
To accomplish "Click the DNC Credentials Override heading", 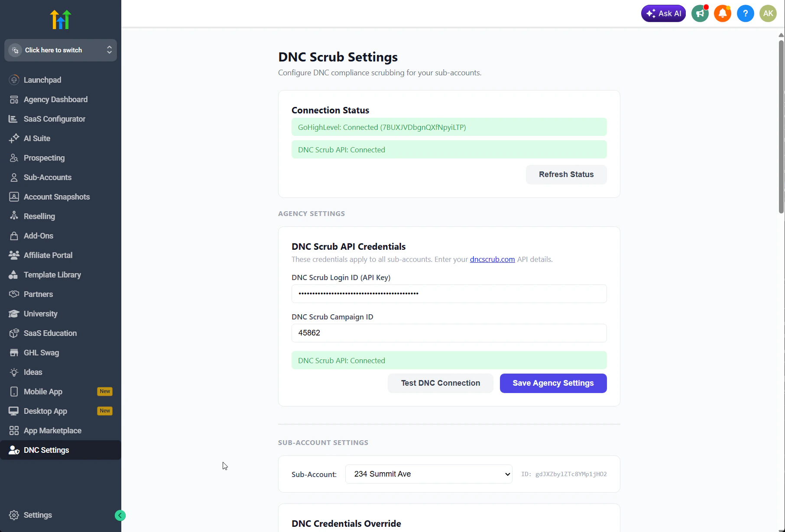I will click(346, 523).
